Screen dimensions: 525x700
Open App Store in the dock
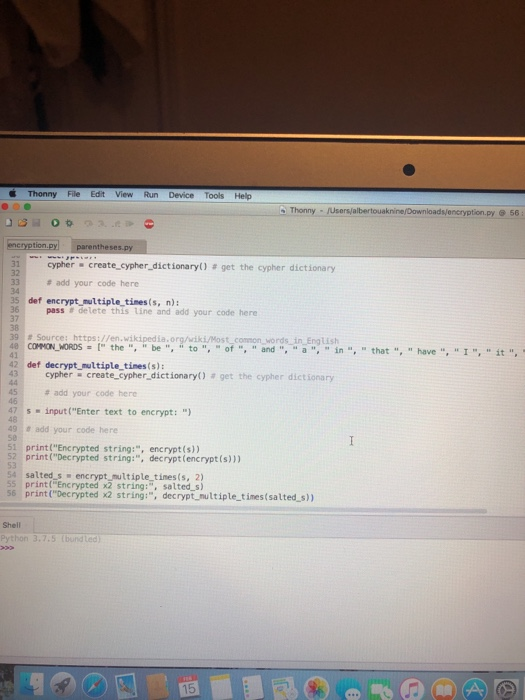click(475, 690)
